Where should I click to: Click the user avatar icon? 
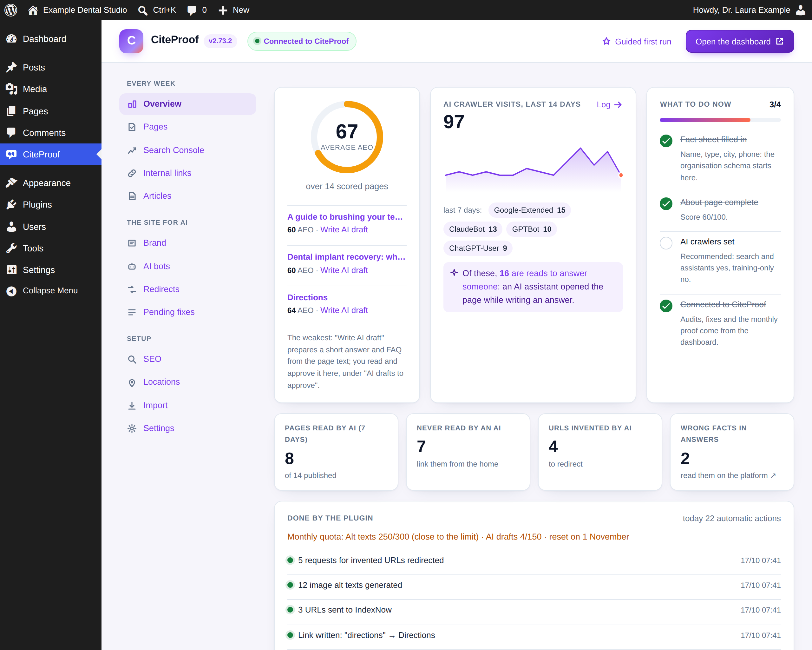pyautogui.click(x=800, y=10)
